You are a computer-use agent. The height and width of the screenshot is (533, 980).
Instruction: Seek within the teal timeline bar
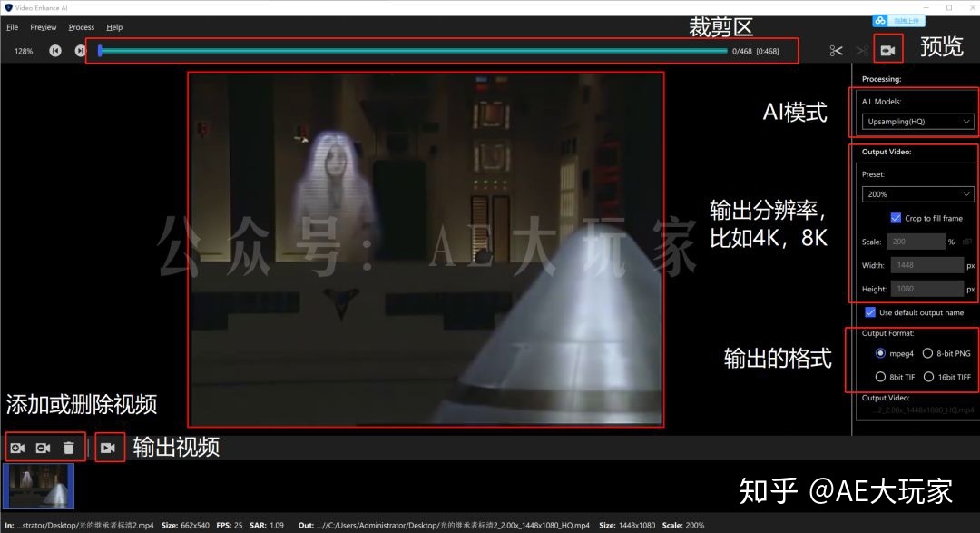pyautogui.click(x=414, y=51)
